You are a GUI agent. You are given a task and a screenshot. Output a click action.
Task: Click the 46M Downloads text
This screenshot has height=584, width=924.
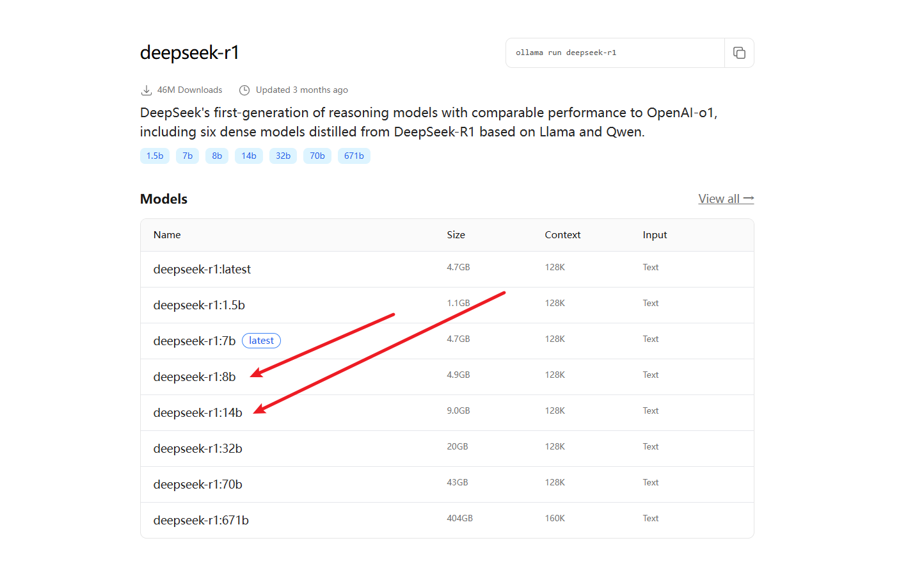pyautogui.click(x=190, y=90)
